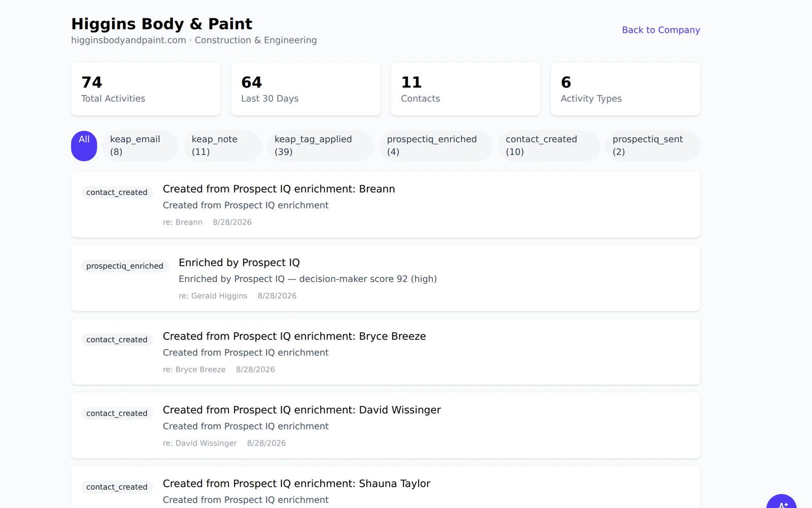Screen dimensions: 812x508
Task: Click 're: David Wissinger' contact reference
Action: [x=200, y=443]
